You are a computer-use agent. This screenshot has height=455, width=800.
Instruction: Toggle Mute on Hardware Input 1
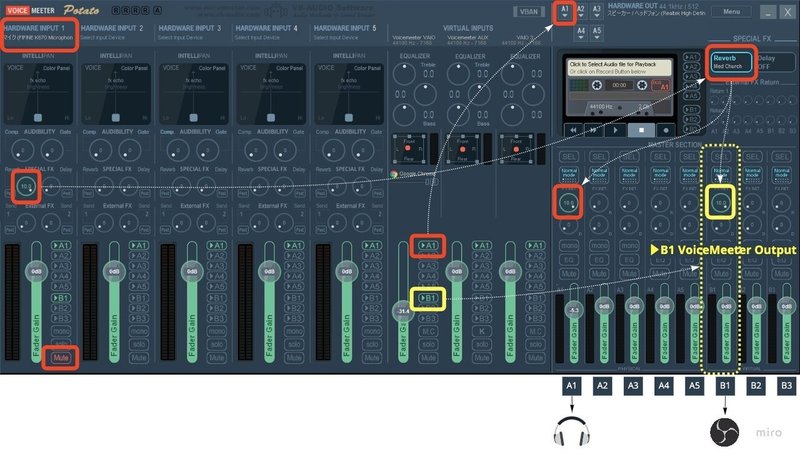pos(61,358)
